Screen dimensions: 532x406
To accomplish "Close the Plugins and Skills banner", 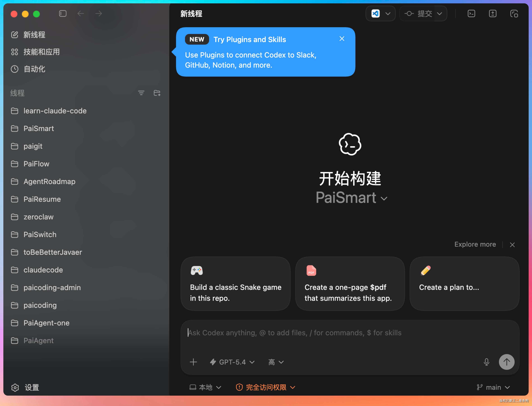I will pos(342,39).
